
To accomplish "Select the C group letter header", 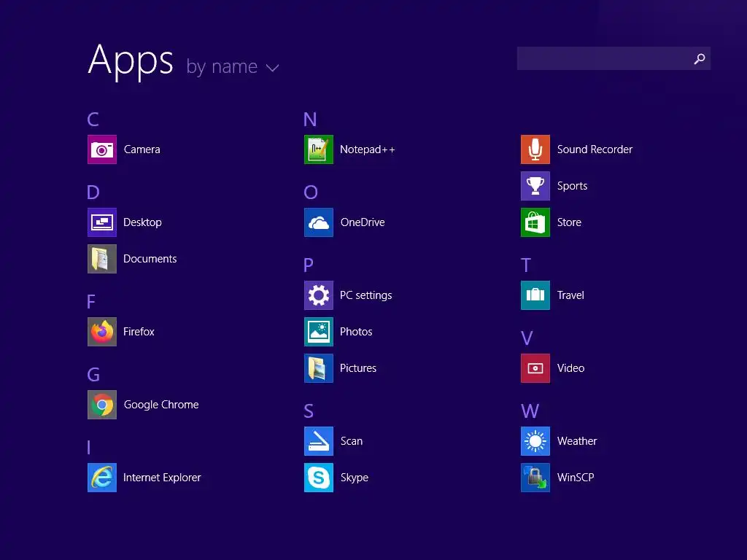I will (x=93, y=119).
